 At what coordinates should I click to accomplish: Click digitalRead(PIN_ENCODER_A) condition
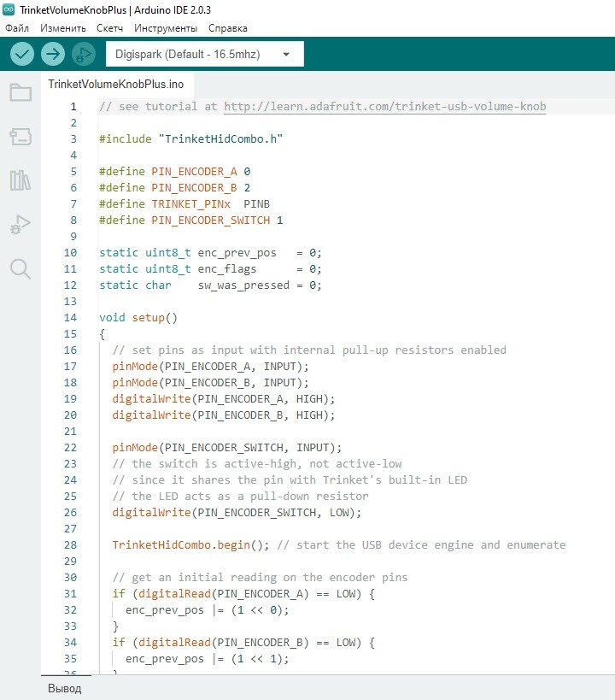click(224, 594)
